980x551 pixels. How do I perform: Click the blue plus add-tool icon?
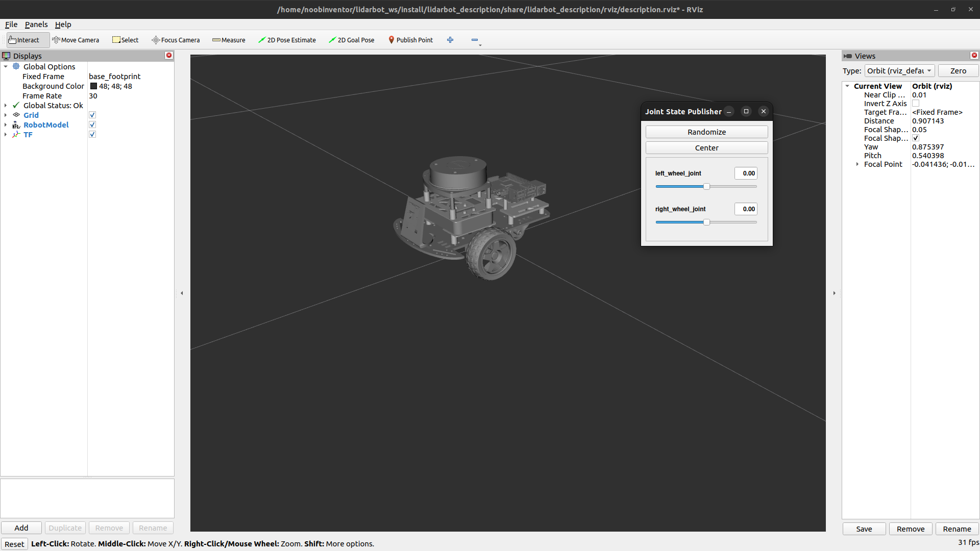[450, 40]
